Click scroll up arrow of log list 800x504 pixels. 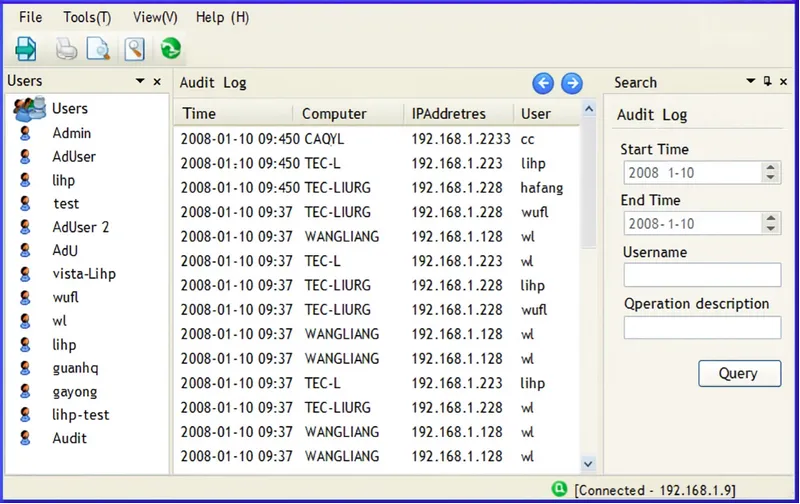pos(589,109)
